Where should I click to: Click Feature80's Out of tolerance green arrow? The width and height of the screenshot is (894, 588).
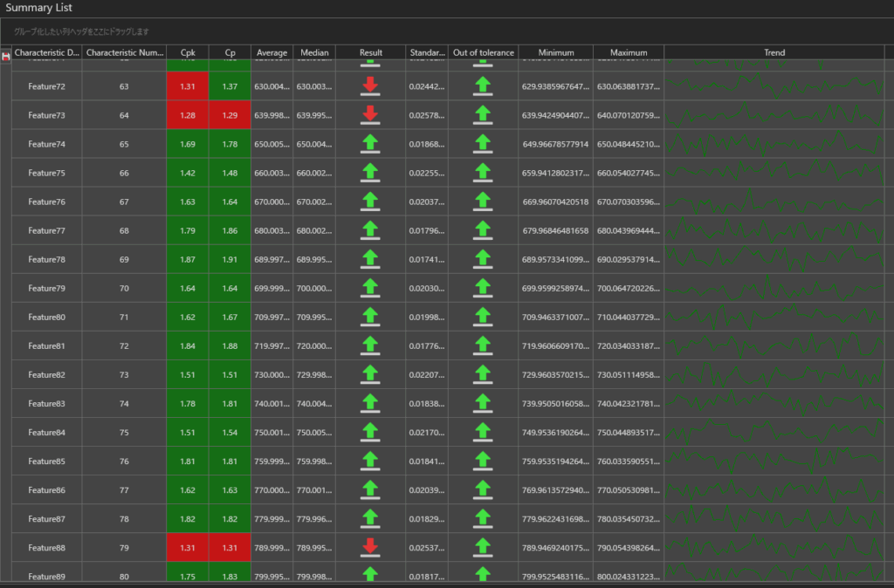coord(483,317)
